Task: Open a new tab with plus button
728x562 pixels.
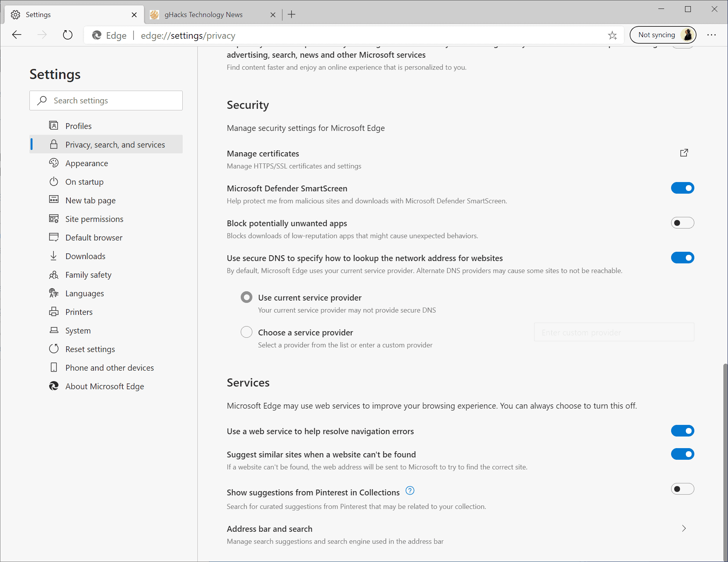Action: pos(291,14)
